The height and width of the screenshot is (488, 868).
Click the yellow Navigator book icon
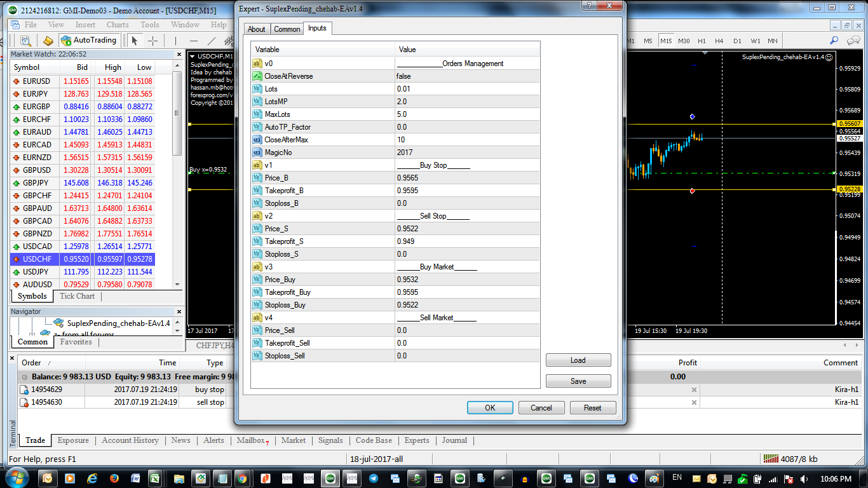click(x=48, y=41)
